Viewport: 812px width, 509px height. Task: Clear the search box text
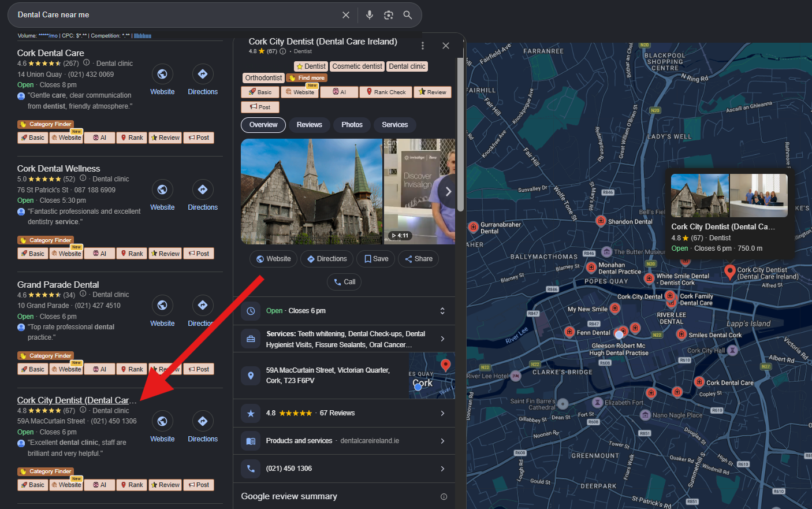point(346,15)
